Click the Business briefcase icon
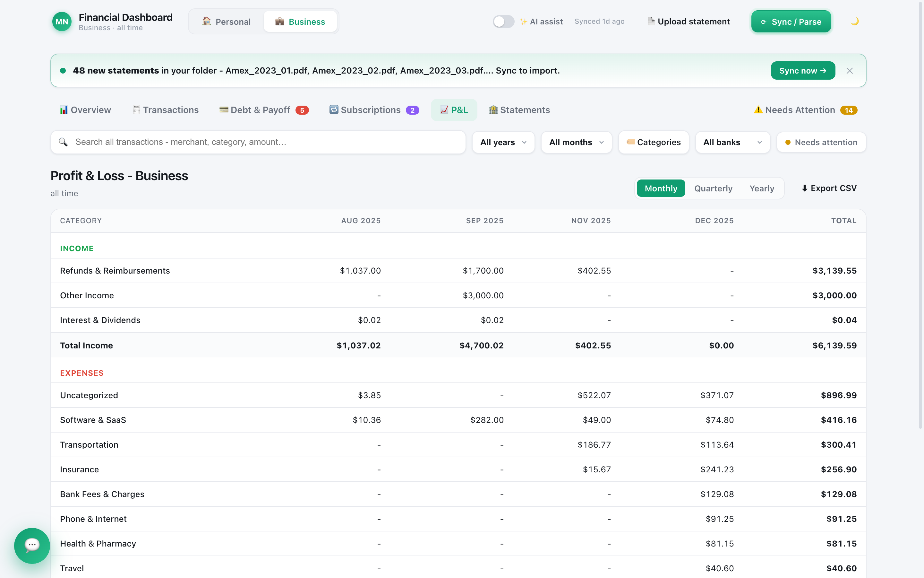The width and height of the screenshot is (924, 578). 280,22
